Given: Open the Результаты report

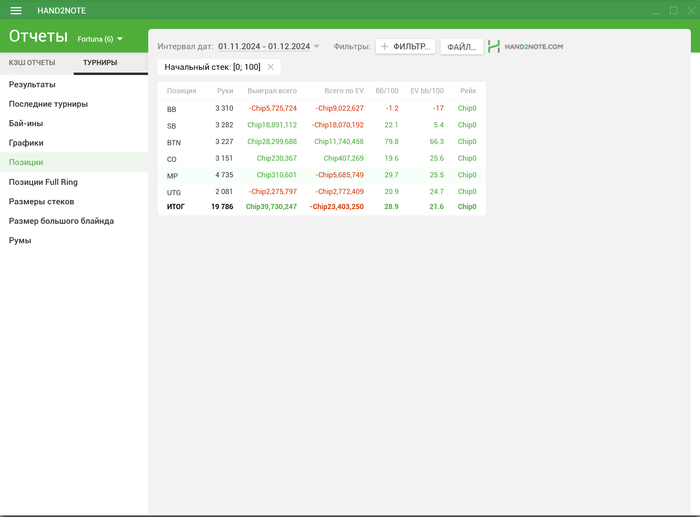Looking at the screenshot, I should coord(74,84).
